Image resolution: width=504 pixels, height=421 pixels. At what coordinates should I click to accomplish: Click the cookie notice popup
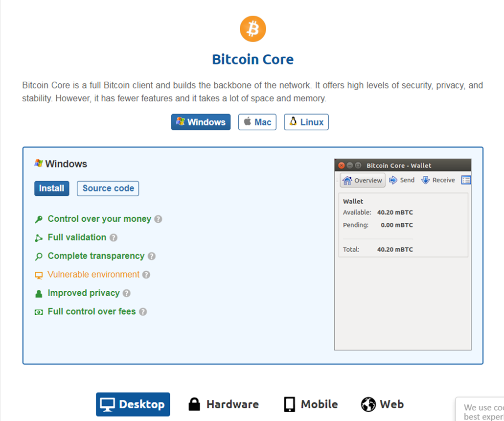click(480, 409)
